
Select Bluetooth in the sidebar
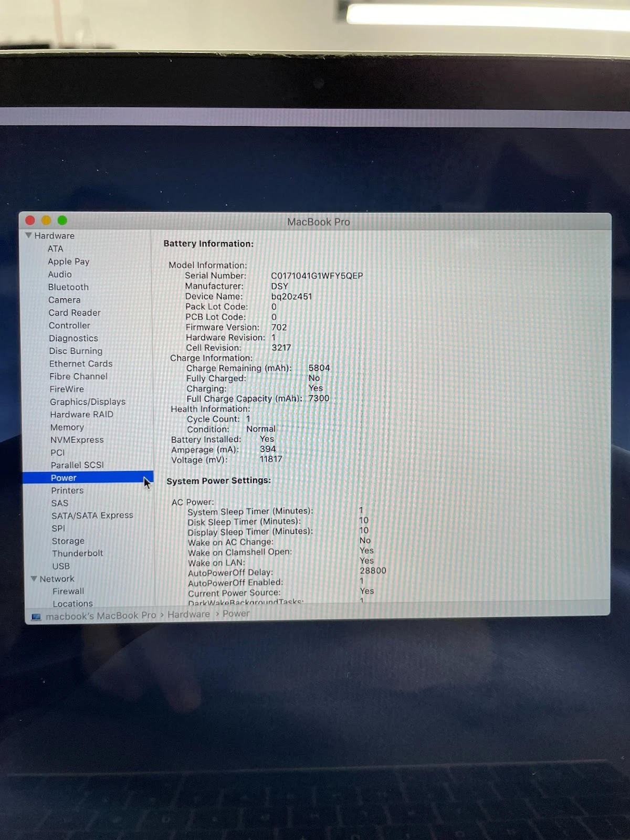[x=68, y=287]
